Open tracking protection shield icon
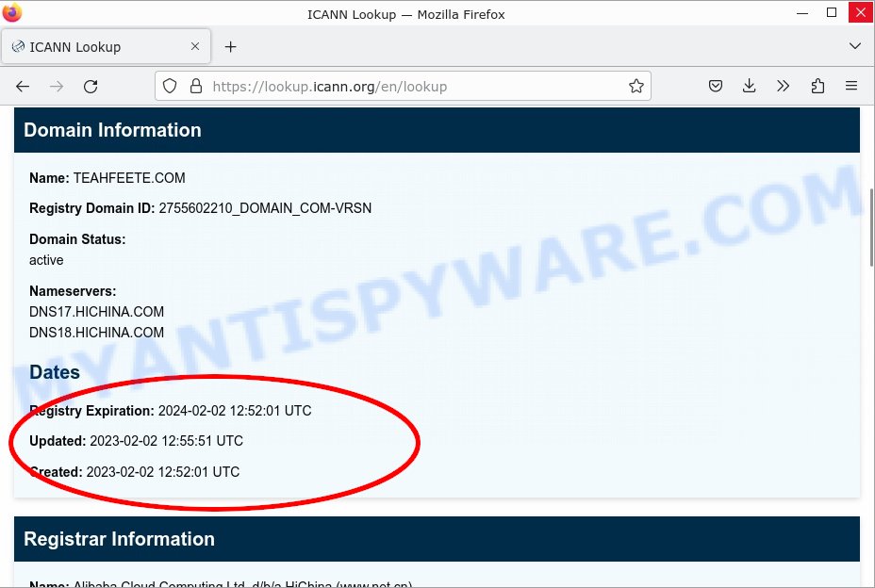This screenshot has width=875, height=588. pos(170,86)
